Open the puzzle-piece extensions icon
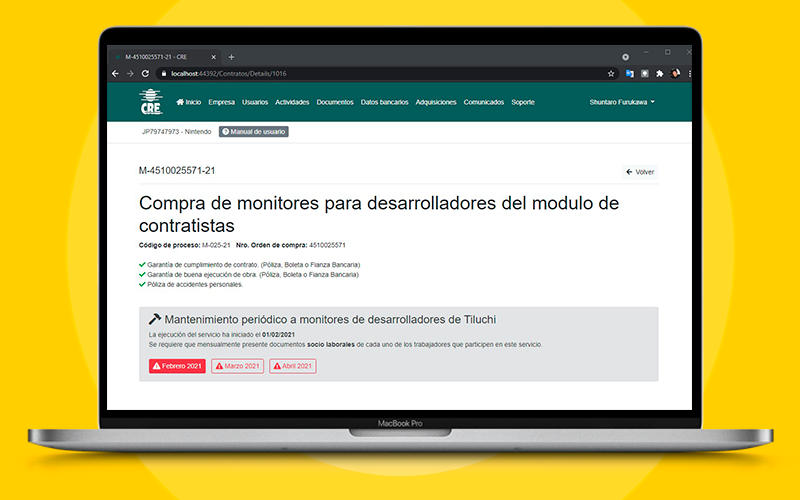 (660, 73)
